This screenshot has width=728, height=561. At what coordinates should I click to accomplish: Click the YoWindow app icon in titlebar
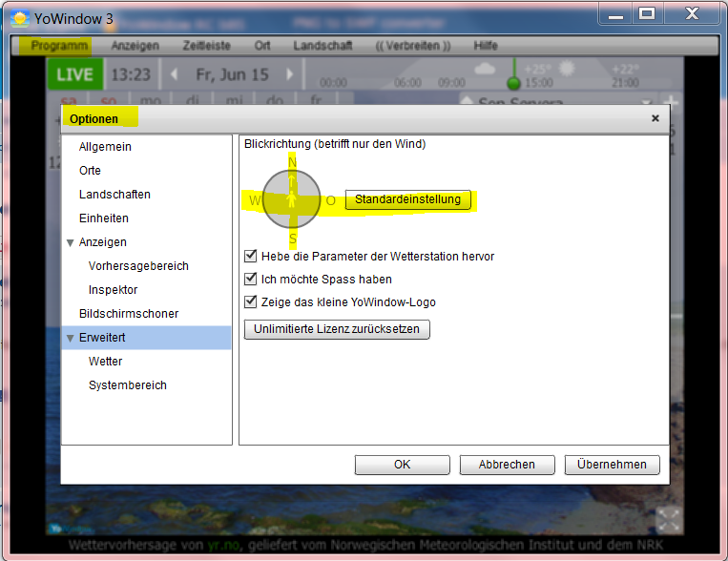click(x=20, y=16)
